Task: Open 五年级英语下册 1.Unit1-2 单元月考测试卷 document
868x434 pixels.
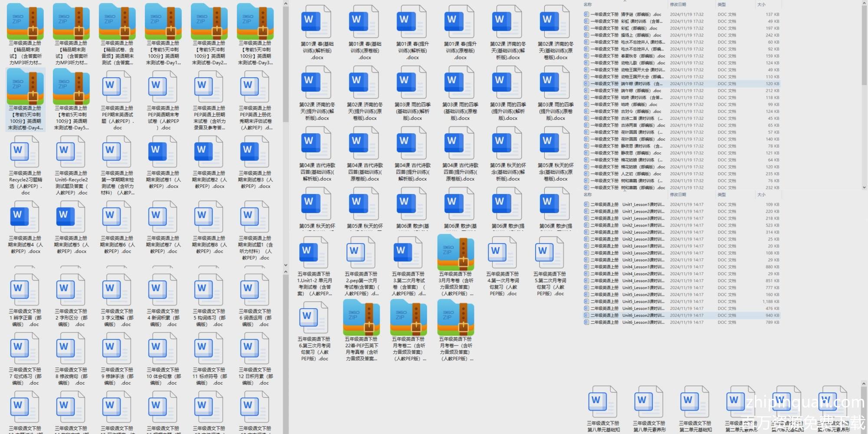Action: (x=313, y=253)
